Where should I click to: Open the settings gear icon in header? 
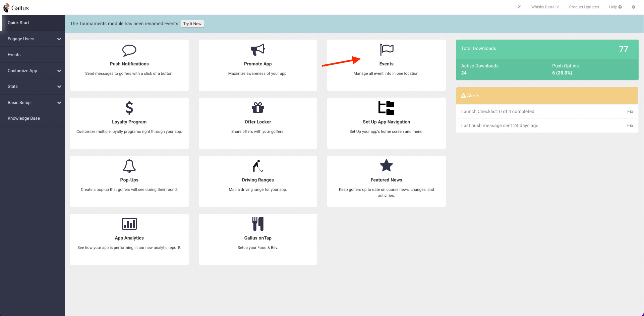[634, 7]
